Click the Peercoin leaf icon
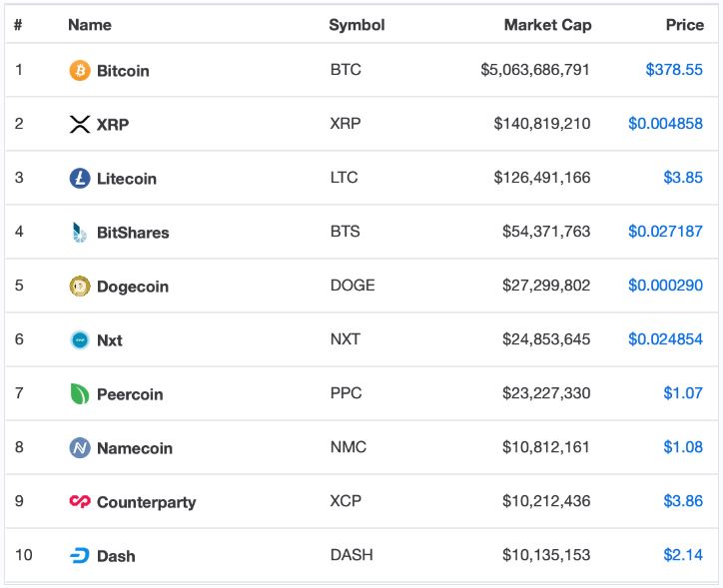The height and width of the screenshot is (588, 723). [x=80, y=394]
